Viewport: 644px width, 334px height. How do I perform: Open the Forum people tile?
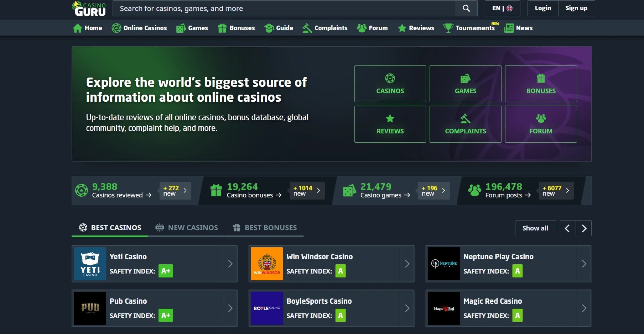[541, 124]
